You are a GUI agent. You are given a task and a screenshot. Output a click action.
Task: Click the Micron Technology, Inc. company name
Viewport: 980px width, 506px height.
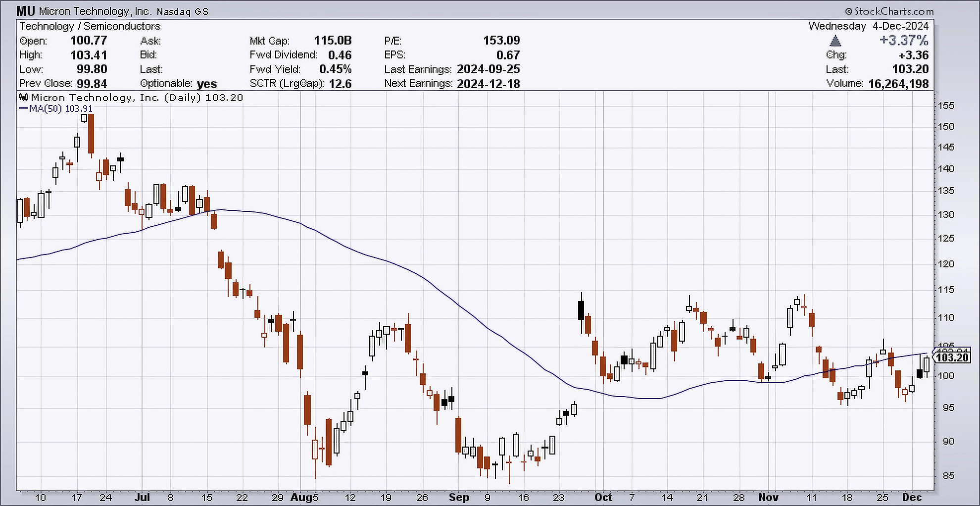pos(96,11)
